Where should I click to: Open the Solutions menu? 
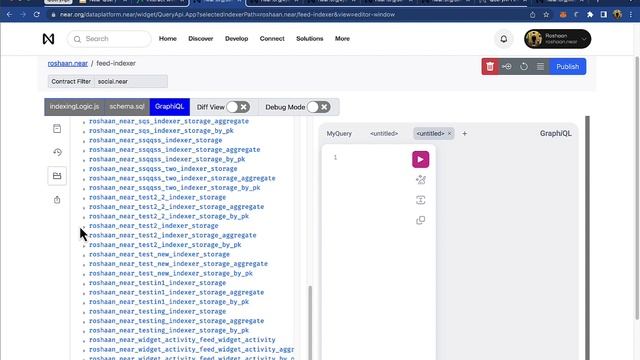309,39
